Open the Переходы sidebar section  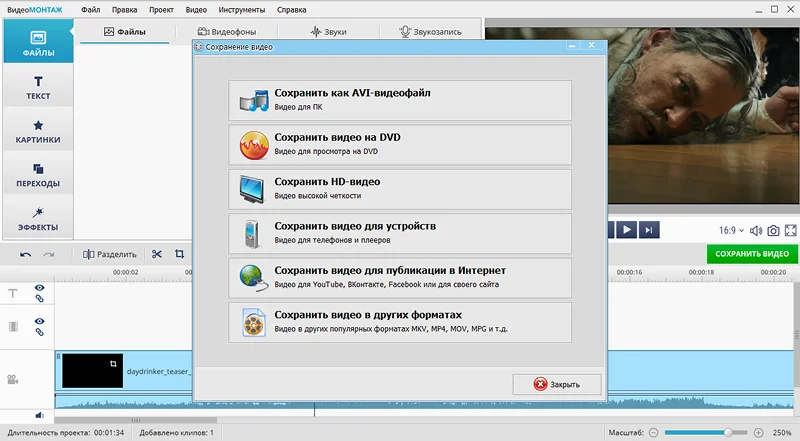(x=38, y=175)
